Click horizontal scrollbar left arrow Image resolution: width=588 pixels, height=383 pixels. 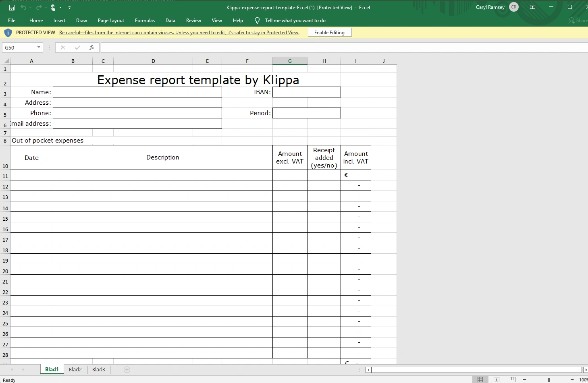click(368, 370)
